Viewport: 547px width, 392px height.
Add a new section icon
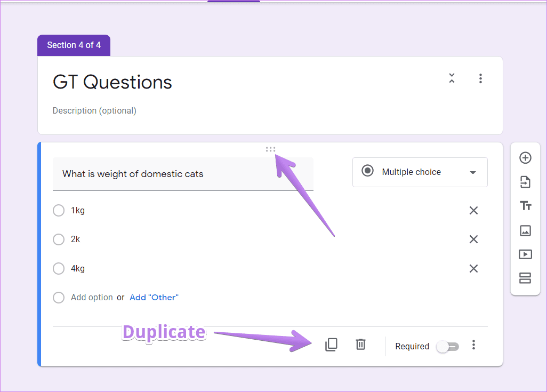coord(525,278)
